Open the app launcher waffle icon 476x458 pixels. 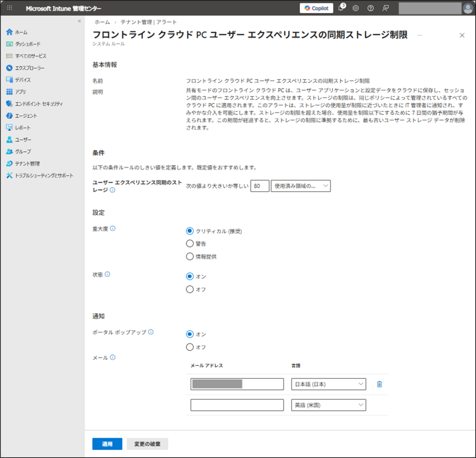pos(10,8)
